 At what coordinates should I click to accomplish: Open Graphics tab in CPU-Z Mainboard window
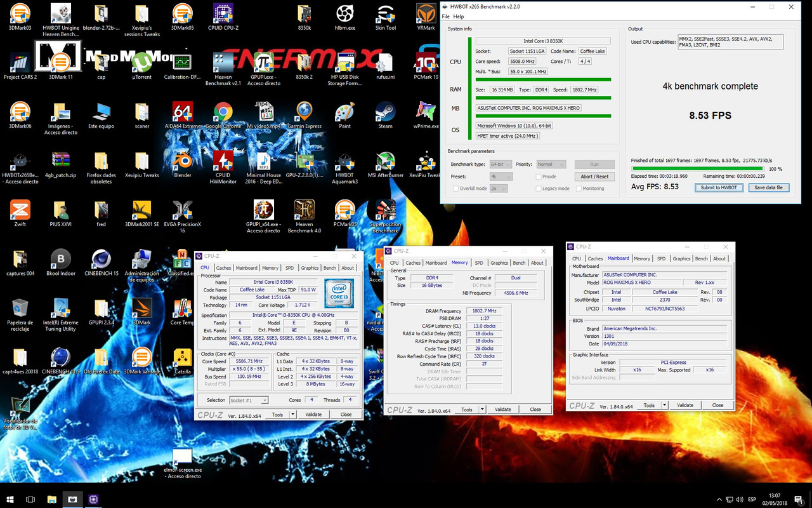[x=682, y=258]
